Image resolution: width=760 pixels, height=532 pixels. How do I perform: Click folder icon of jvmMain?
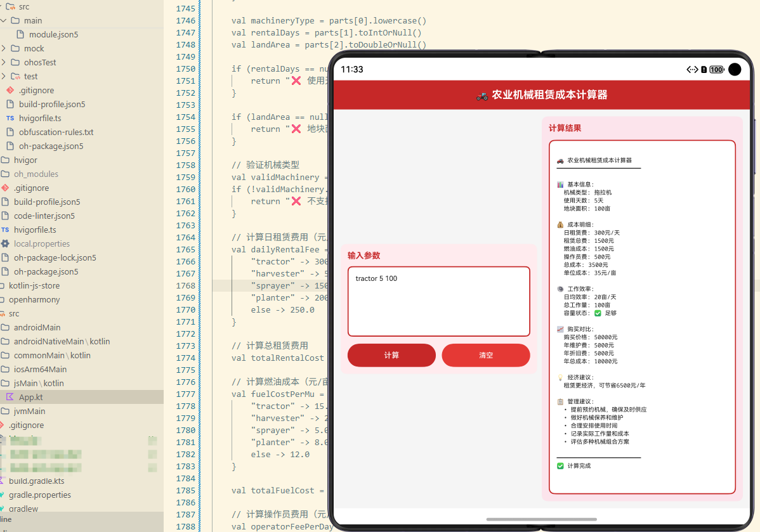click(x=5, y=411)
